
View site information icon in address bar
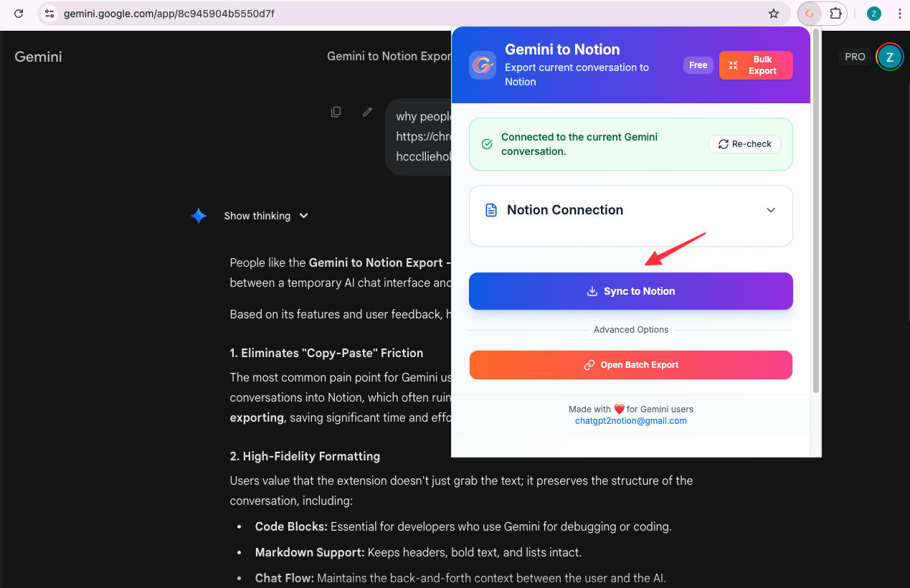click(x=49, y=14)
